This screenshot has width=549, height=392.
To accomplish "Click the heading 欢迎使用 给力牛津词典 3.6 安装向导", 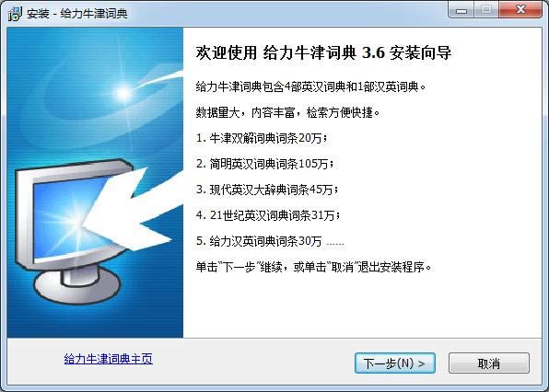I will [323, 53].
